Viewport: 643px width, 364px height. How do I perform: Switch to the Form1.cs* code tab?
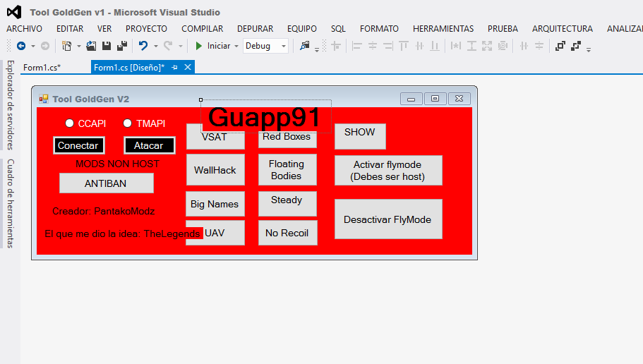point(42,67)
